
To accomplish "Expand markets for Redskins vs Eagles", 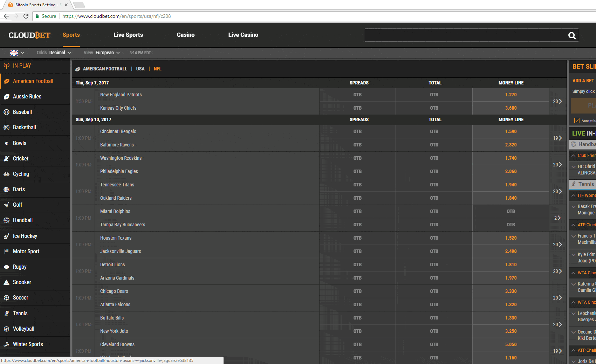I will [557, 165].
